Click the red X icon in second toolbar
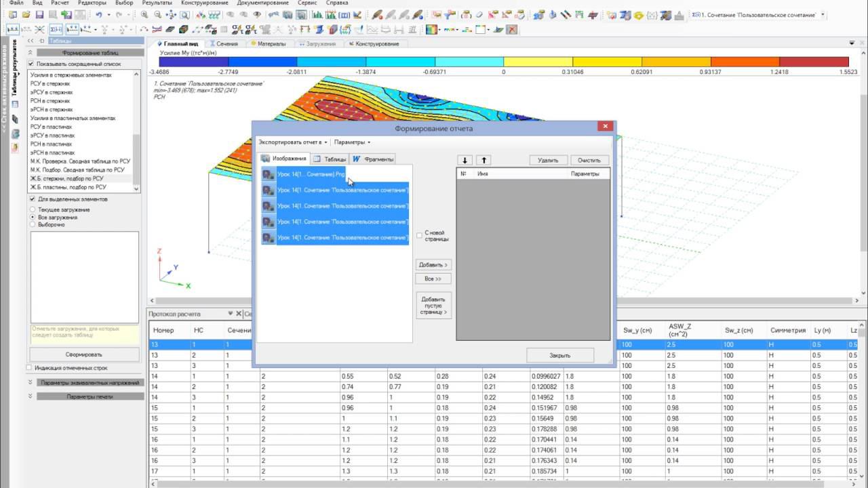Screen dimensions: 868x488 click(512, 29)
